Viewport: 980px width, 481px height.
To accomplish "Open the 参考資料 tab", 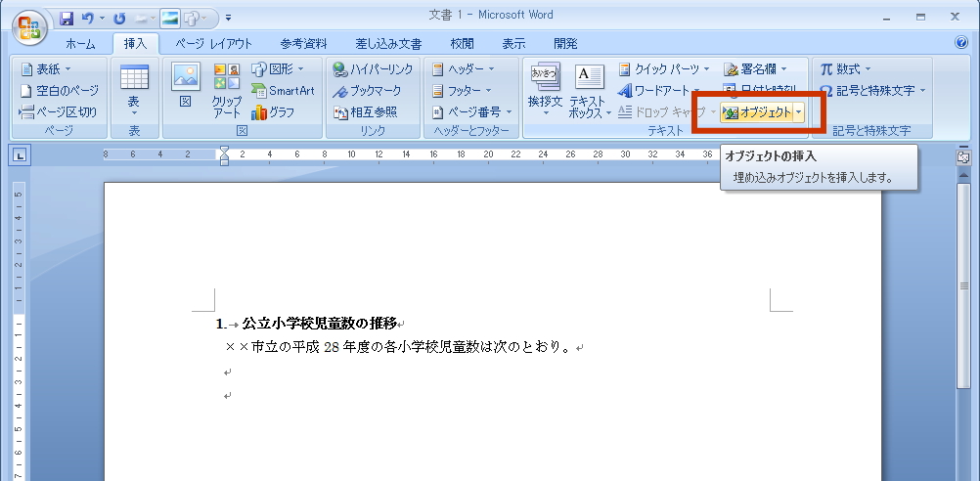I will coord(303,44).
